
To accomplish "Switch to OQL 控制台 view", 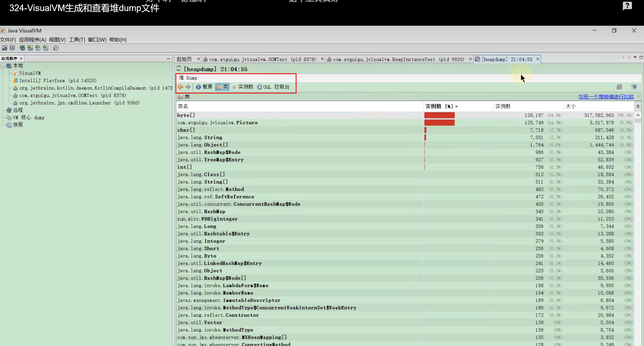I will pyautogui.click(x=273, y=87).
